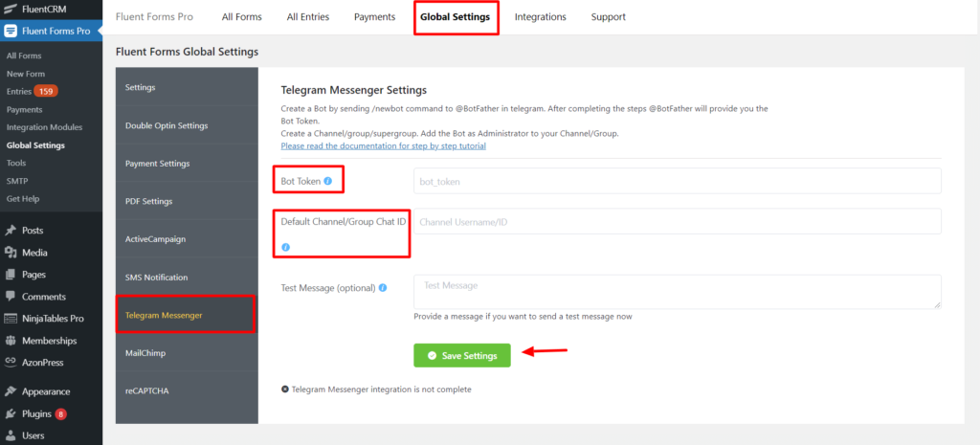Click the green Save Settings button
The image size is (980, 445).
click(462, 356)
